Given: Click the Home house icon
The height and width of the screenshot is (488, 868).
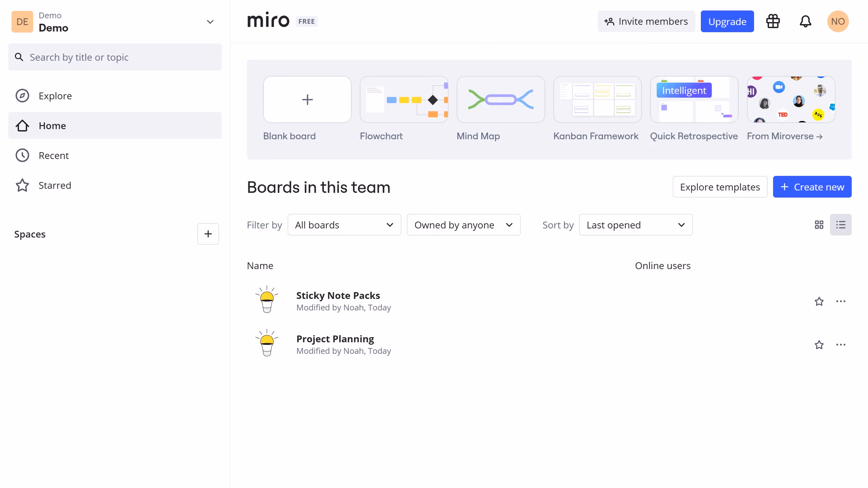Looking at the screenshot, I should pos(22,125).
